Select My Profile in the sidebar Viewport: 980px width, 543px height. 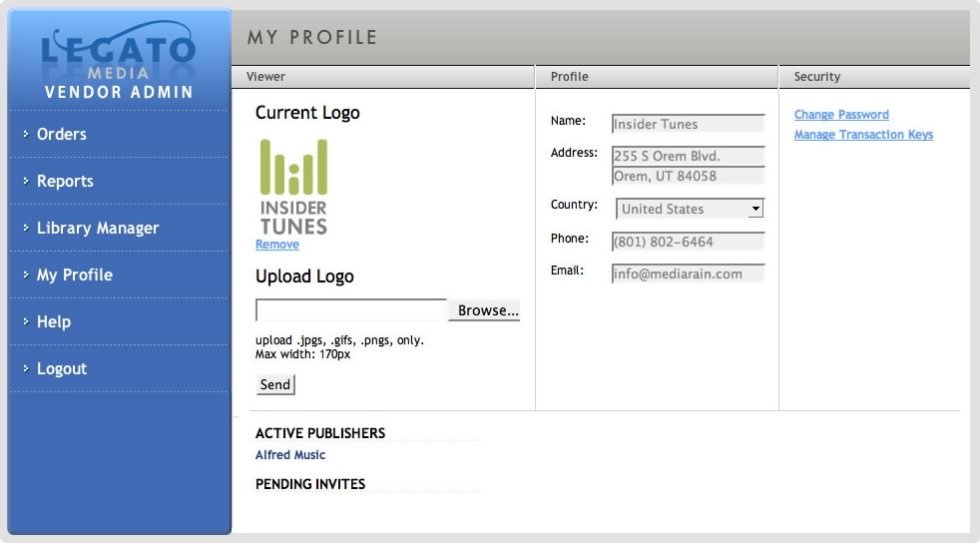pyautogui.click(x=75, y=274)
